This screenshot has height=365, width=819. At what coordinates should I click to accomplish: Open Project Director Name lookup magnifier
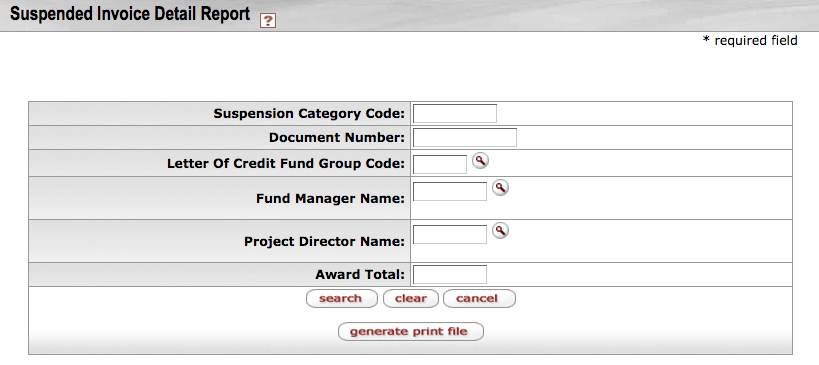coord(500,230)
